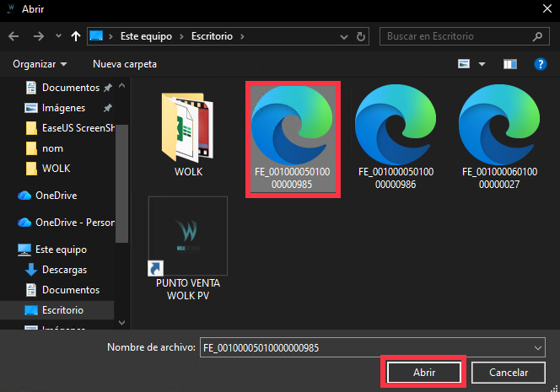Expand the Nombre de archivo dropdown
Image resolution: width=560 pixels, height=392 pixels.
(539, 347)
